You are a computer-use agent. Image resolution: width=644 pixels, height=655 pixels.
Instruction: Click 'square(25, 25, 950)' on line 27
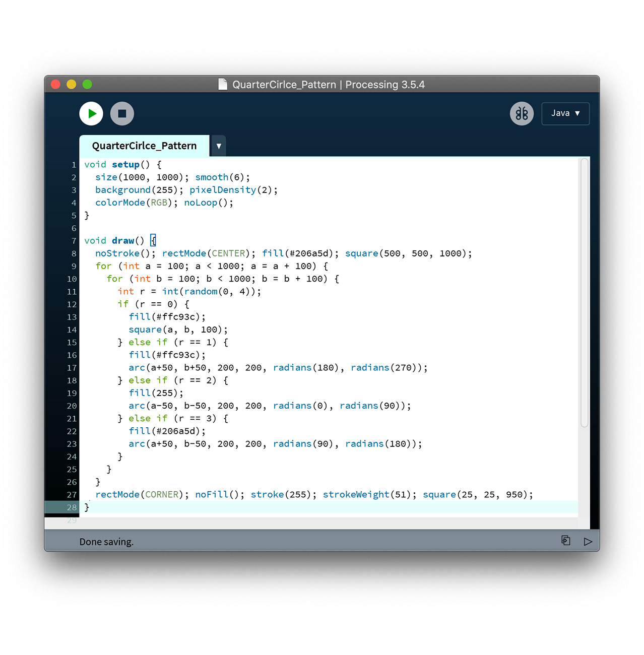(x=475, y=495)
